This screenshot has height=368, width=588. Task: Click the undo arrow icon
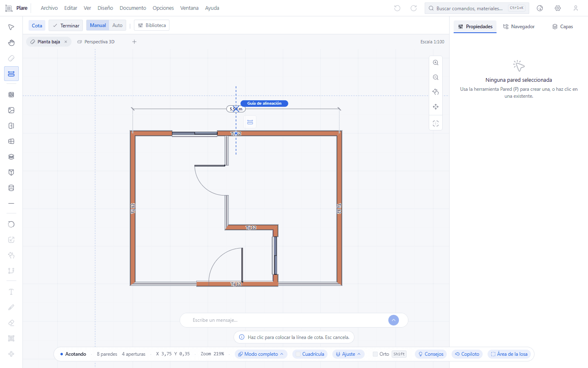(397, 8)
